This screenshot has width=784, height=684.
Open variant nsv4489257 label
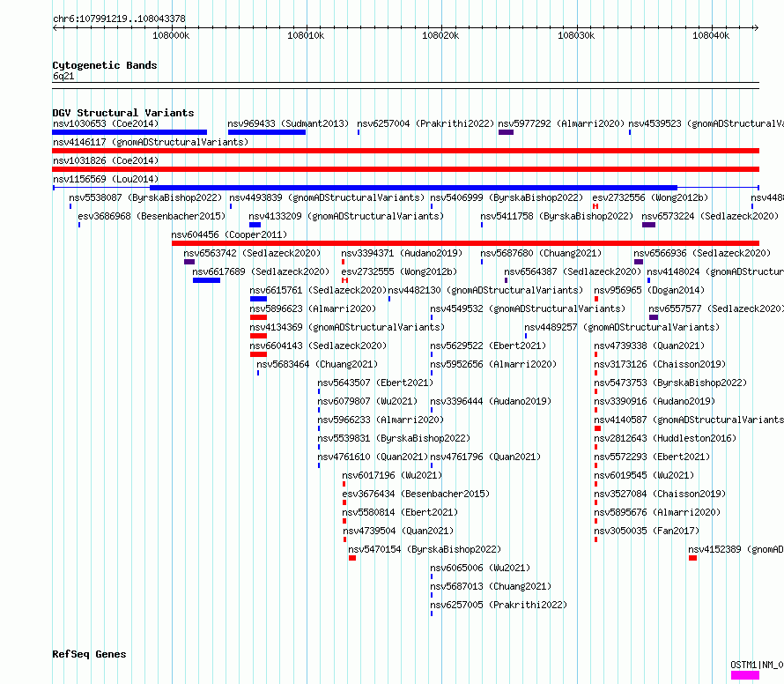pos(622,327)
